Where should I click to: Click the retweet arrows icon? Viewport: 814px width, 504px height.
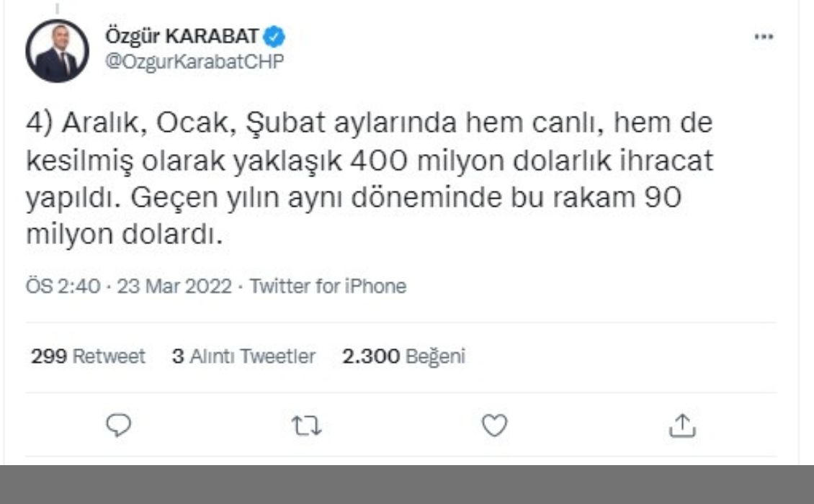pos(306,426)
